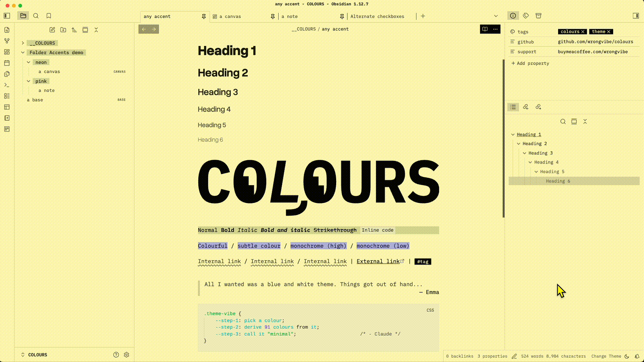The height and width of the screenshot is (362, 644).
Task: Click the new folder icon
Action: (x=63, y=30)
